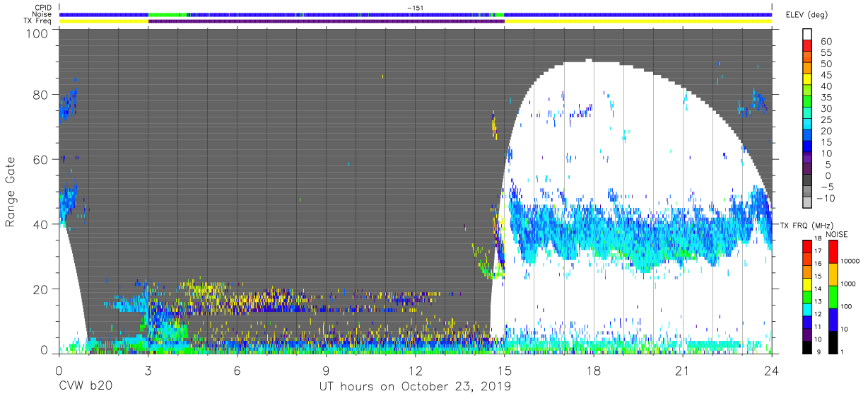Viewport: 868px width, 401px height.
Task: Pick the red 17 MHz TX frequency swatch
Action: tap(807, 245)
